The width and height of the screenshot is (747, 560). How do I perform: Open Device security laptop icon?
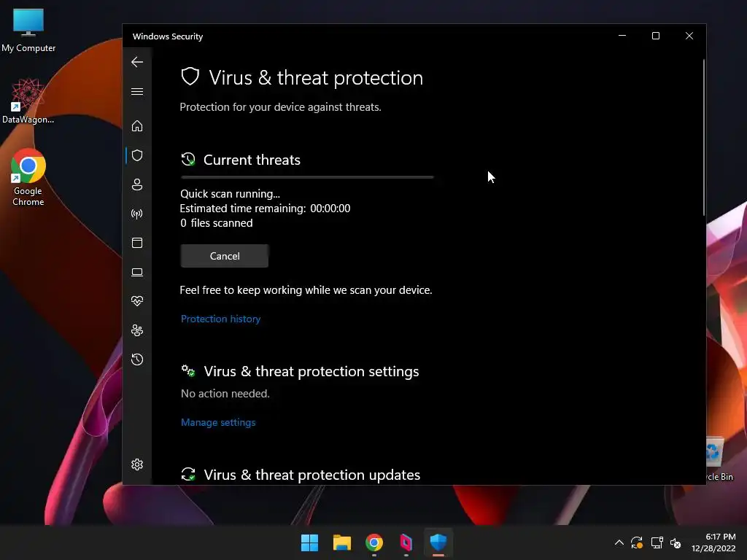tap(137, 273)
